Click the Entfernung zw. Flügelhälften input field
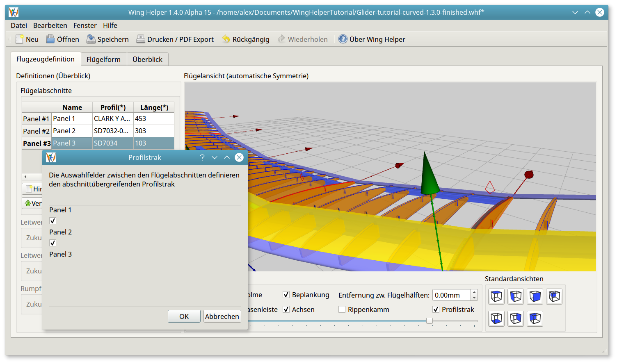This screenshot has height=364, width=617. (451, 295)
